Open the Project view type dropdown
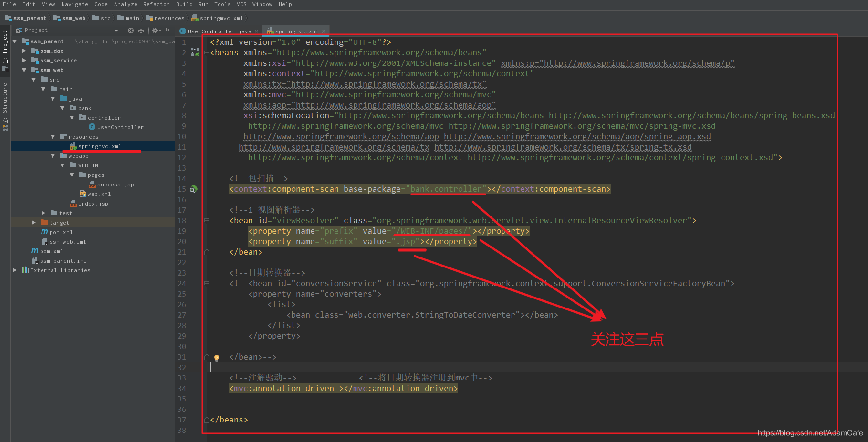This screenshot has width=868, height=442. 116,31
